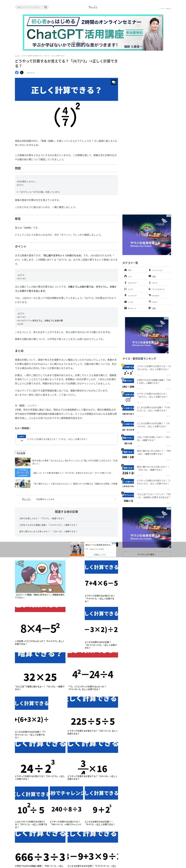Open the breadcrumb 'トップ' link
Screen dimensions: 186x868
17,56
